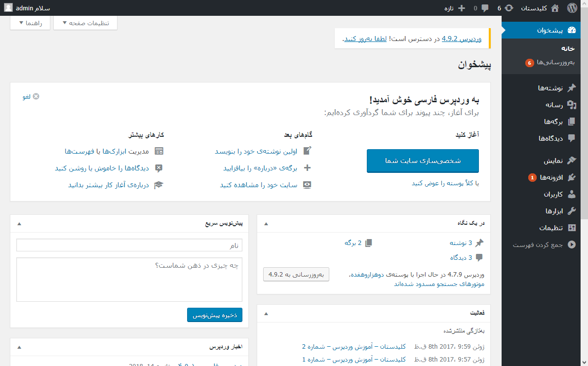Viewport: 588px width, 366px height.
Task: Click the چه چیزی در ذهن شماست textarea
Action: click(x=129, y=280)
